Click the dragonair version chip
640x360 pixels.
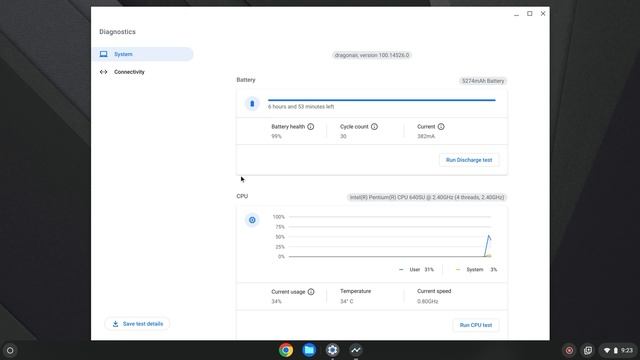pyautogui.click(x=371, y=55)
